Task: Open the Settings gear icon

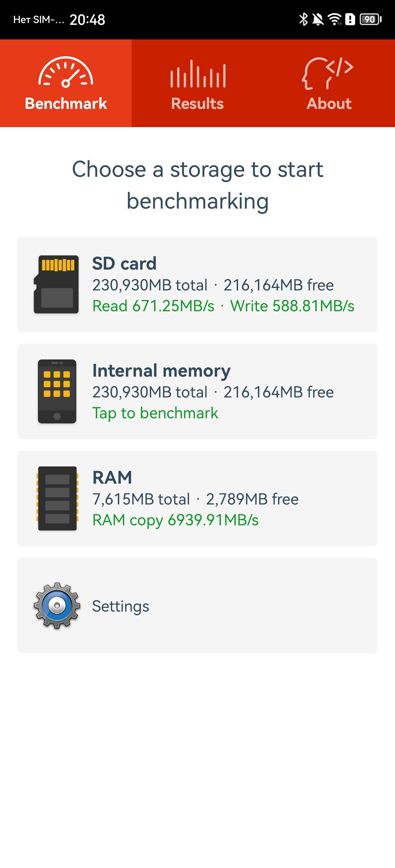Action: (57, 605)
